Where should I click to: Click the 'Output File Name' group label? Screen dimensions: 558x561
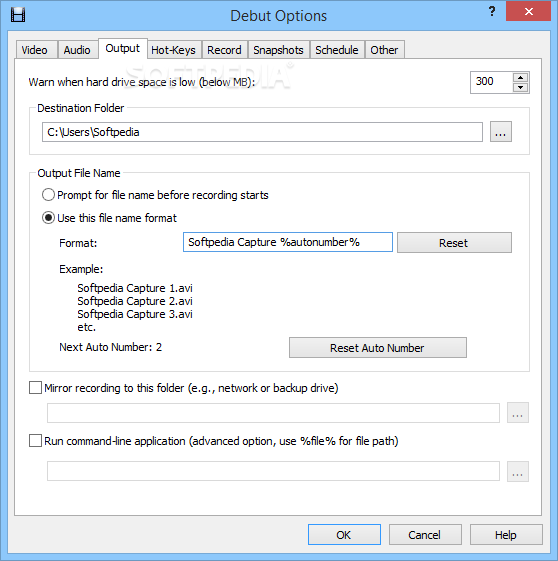(x=79, y=173)
